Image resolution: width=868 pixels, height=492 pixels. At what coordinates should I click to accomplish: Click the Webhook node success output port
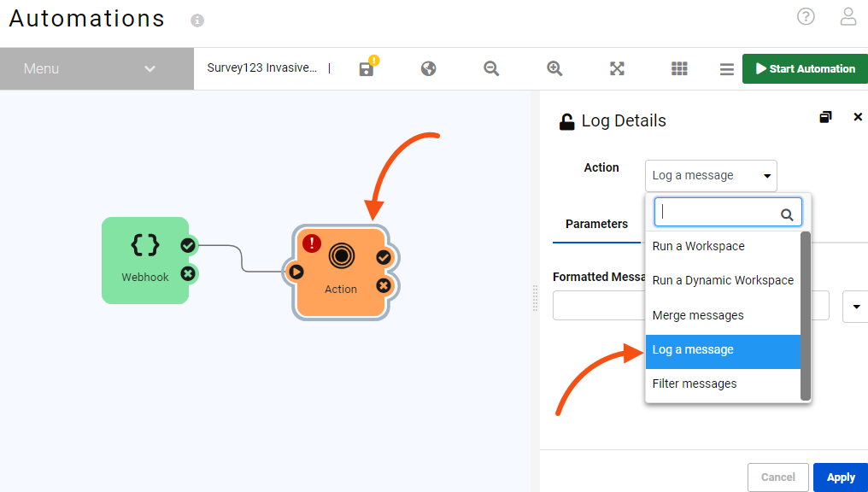pyautogui.click(x=188, y=244)
